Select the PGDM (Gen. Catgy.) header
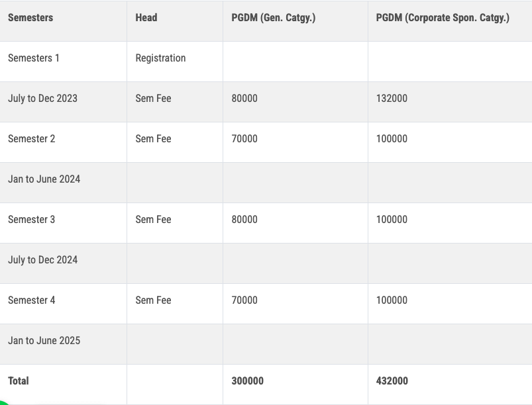This screenshot has width=532, height=405. 273,18
